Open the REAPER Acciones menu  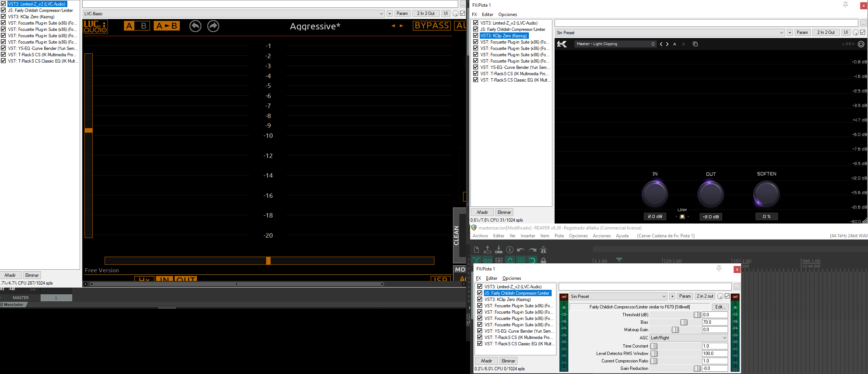click(602, 236)
